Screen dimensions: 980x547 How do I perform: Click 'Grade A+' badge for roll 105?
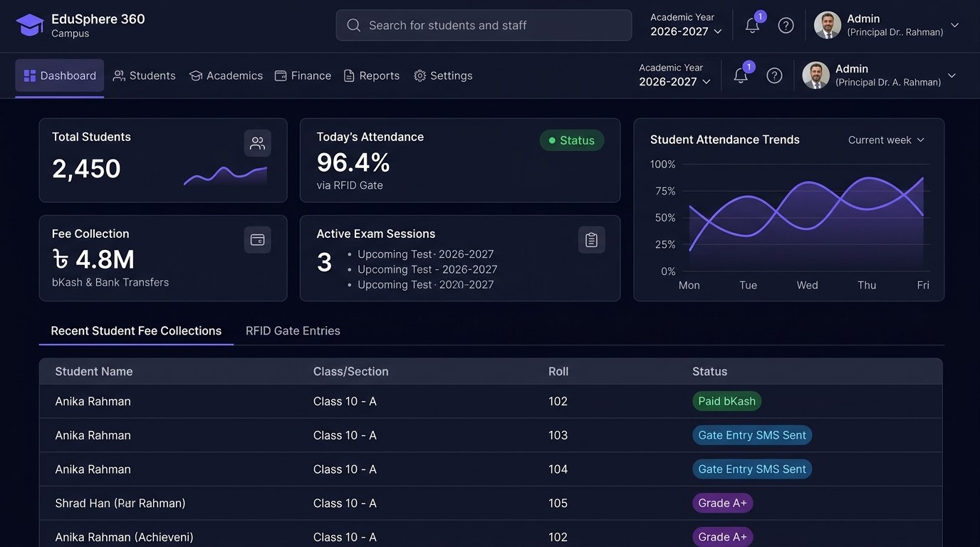pos(722,503)
